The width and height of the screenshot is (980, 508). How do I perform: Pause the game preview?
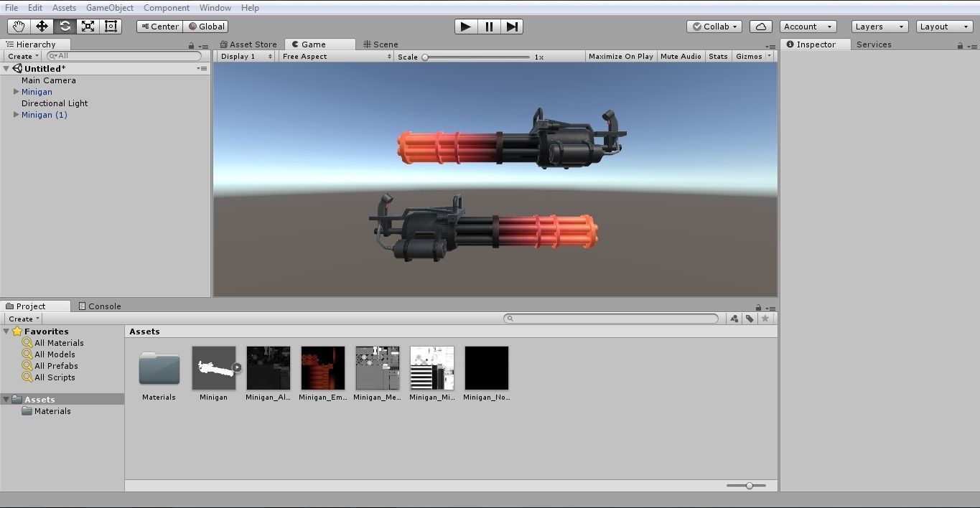click(x=489, y=27)
